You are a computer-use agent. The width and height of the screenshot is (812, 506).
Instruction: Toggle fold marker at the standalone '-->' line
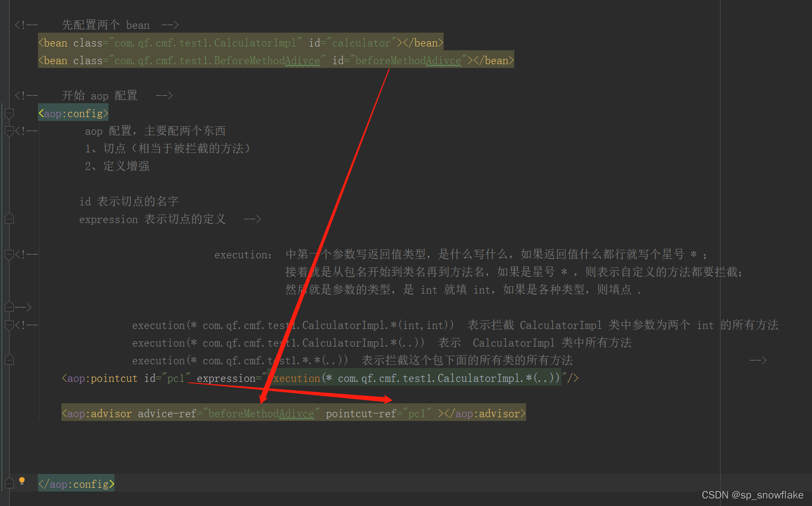click(9, 307)
